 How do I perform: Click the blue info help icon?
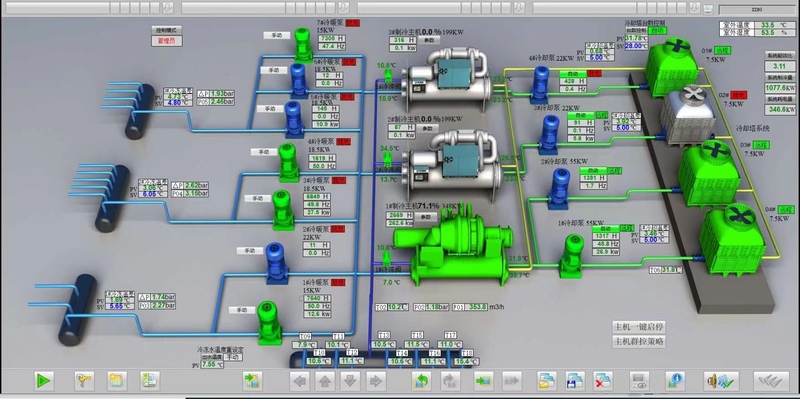pos(675,381)
